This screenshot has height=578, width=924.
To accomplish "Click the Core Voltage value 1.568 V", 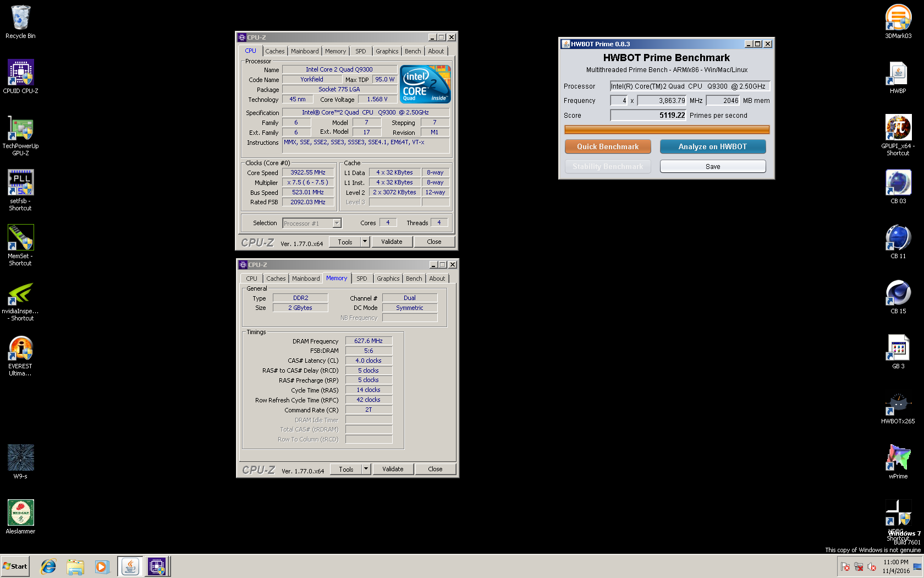I will [377, 99].
